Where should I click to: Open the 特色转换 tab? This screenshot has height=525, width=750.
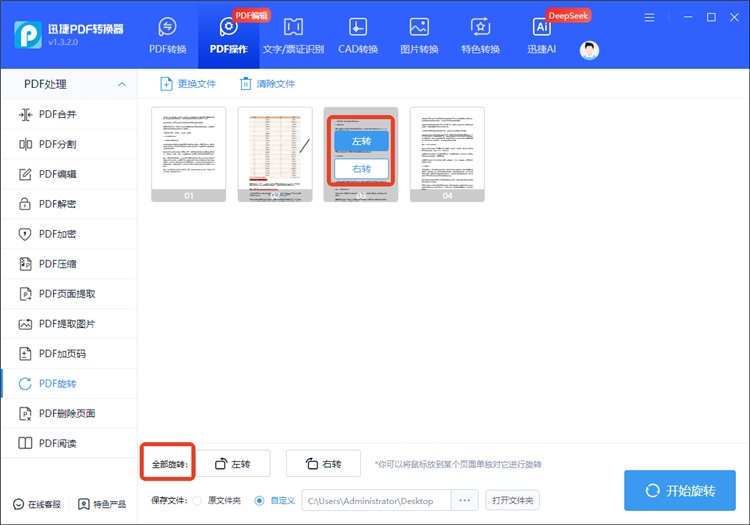tap(480, 35)
